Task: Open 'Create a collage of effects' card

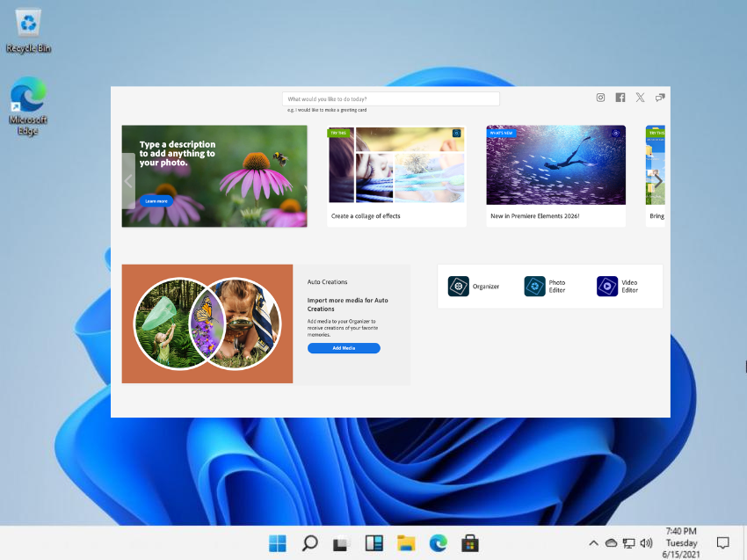Action: (396, 176)
